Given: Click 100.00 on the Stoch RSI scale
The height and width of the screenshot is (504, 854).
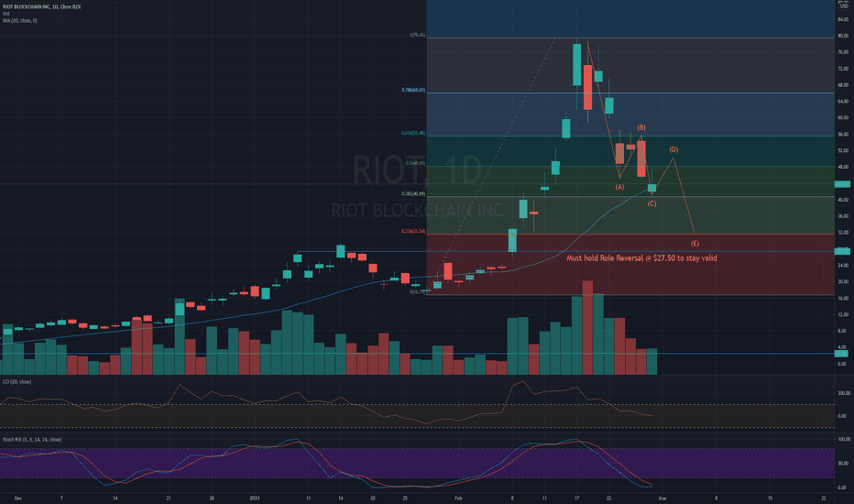Looking at the screenshot, I should [x=844, y=439].
